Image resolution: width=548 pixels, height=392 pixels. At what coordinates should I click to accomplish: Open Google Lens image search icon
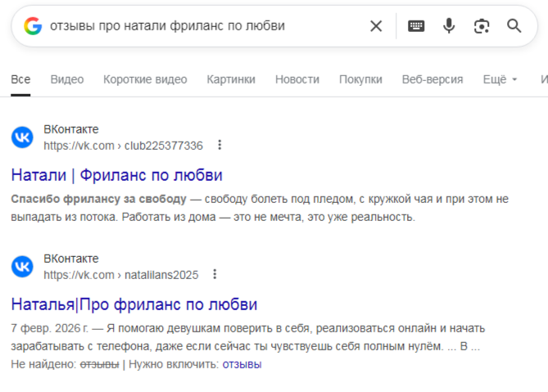482,26
